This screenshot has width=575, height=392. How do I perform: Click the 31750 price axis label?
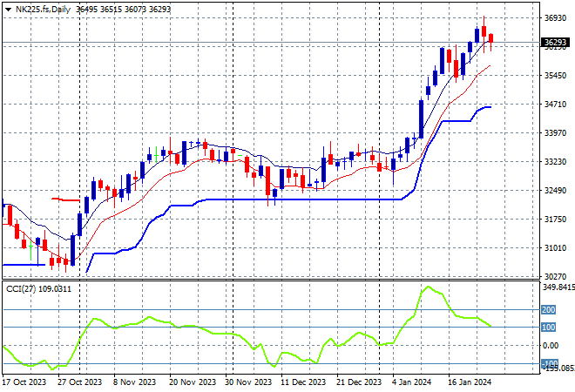(x=555, y=220)
